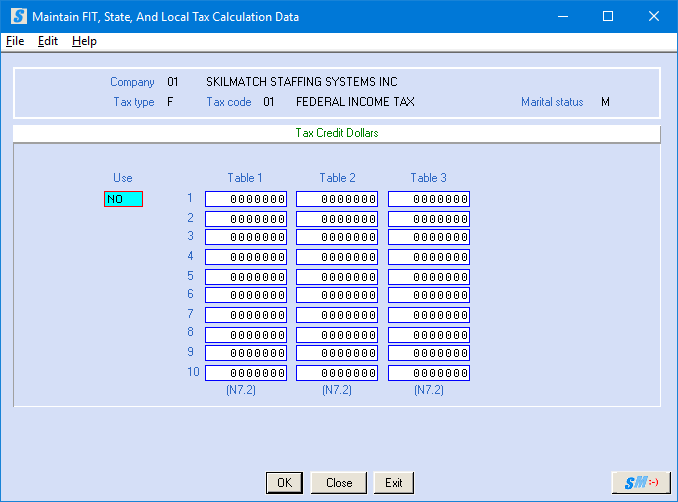This screenshot has height=502, width=678.
Task: Click Table 3 row 3 field
Action: 429,237
